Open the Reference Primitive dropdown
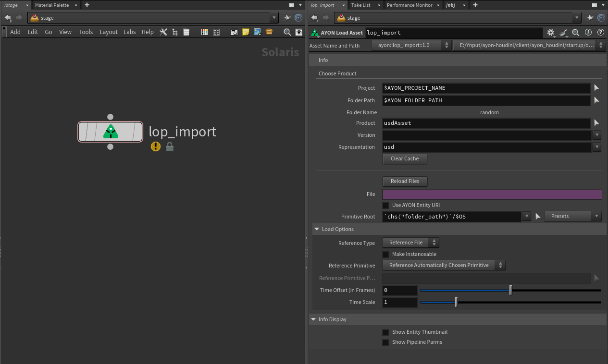The height and width of the screenshot is (364, 608). (444, 265)
